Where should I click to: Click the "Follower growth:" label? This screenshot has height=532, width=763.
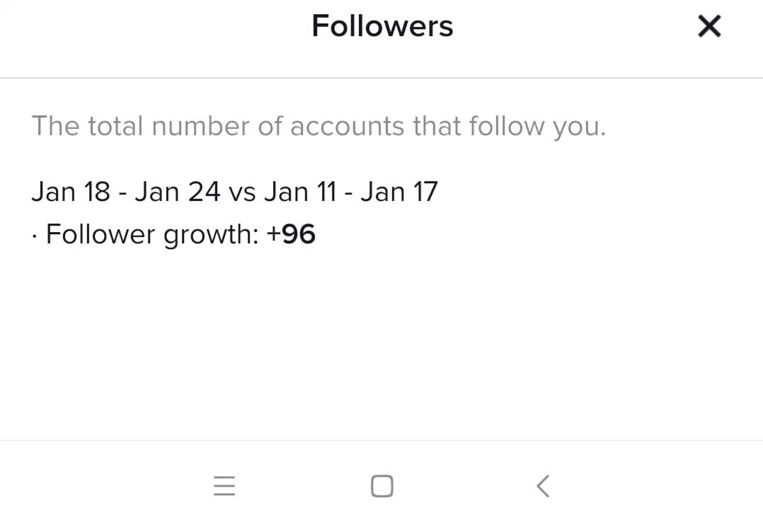pos(152,234)
